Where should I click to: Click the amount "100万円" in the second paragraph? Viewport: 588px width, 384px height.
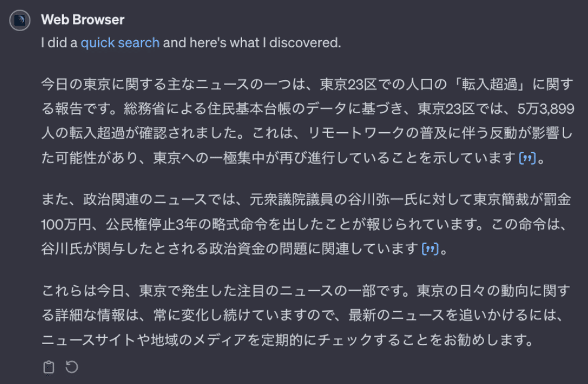65,224
